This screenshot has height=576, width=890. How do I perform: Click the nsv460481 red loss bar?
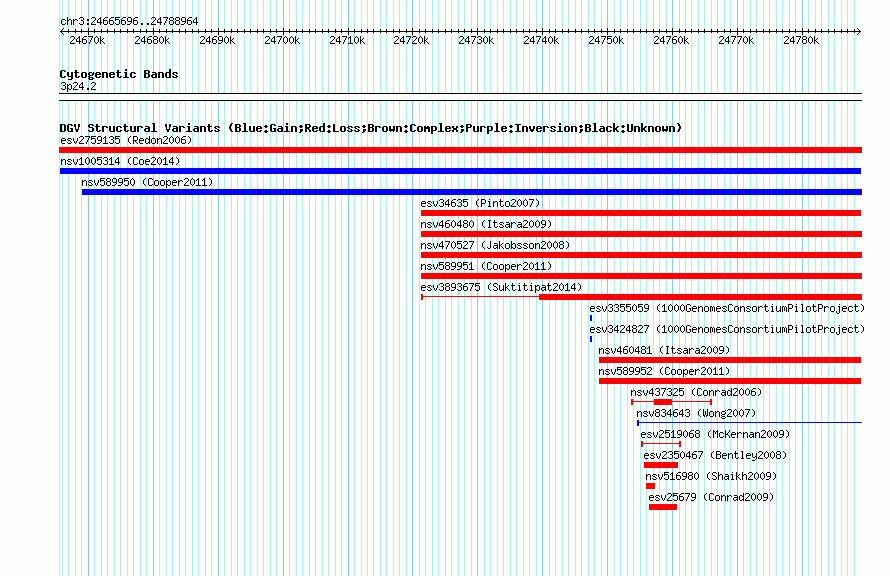coord(730,360)
